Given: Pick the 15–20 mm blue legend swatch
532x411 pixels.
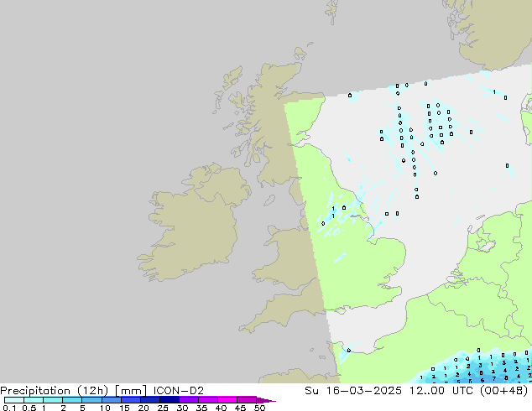Looking at the screenshot, I should [131, 400].
